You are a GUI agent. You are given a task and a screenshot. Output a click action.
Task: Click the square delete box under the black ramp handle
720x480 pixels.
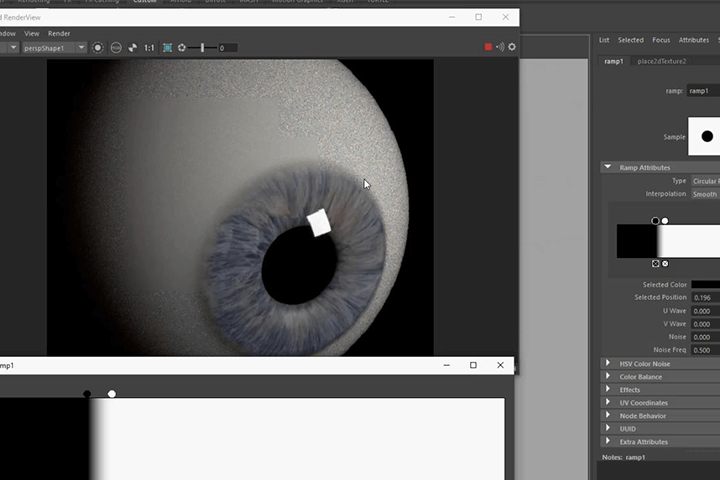656,264
